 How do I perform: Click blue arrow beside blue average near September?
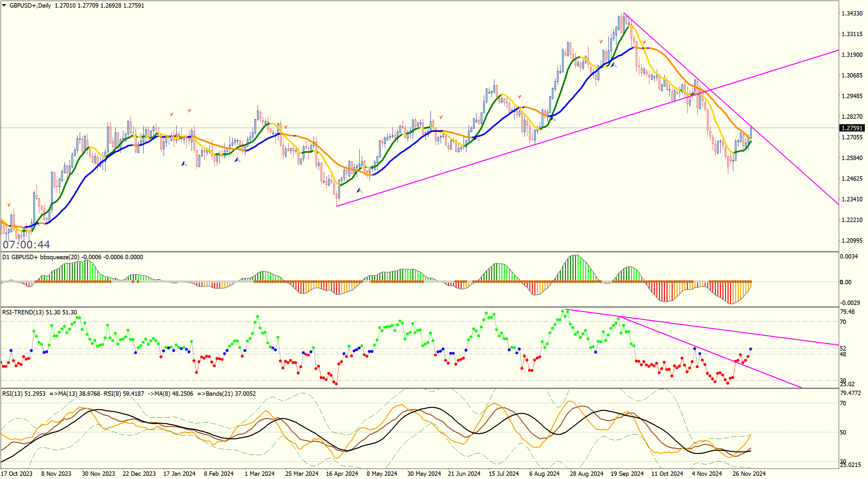coord(614,65)
